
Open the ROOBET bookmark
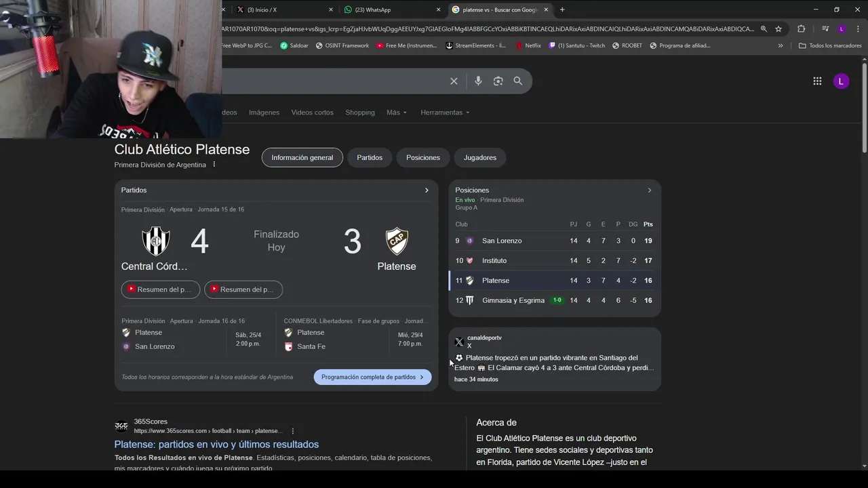(x=627, y=45)
